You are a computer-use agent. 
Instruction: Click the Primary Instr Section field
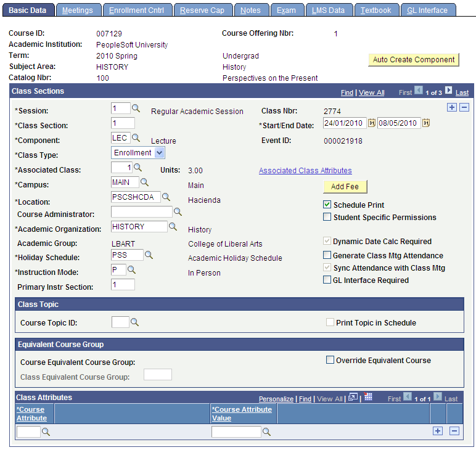click(123, 284)
